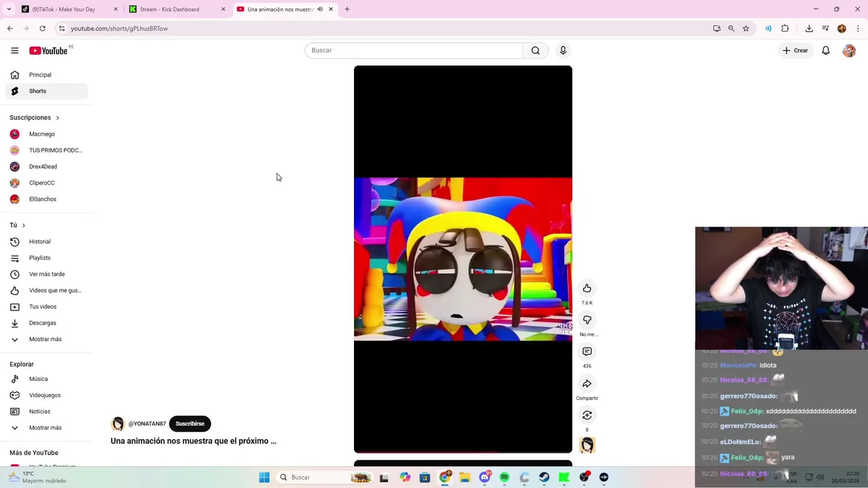This screenshot has height=488, width=868.
Task: Expand the Tú section chevron
Action: pyautogui.click(x=24, y=225)
